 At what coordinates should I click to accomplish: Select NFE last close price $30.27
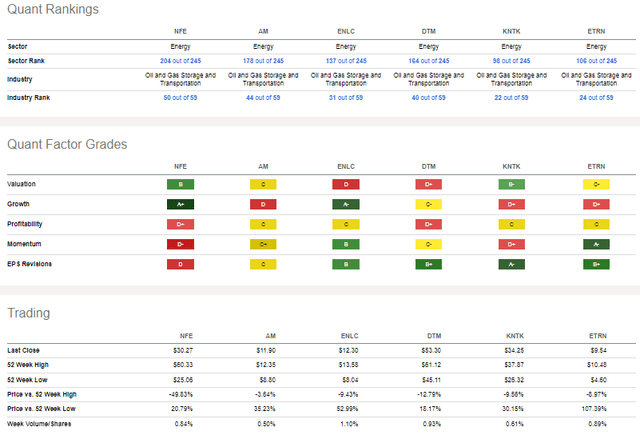(x=183, y=350)
